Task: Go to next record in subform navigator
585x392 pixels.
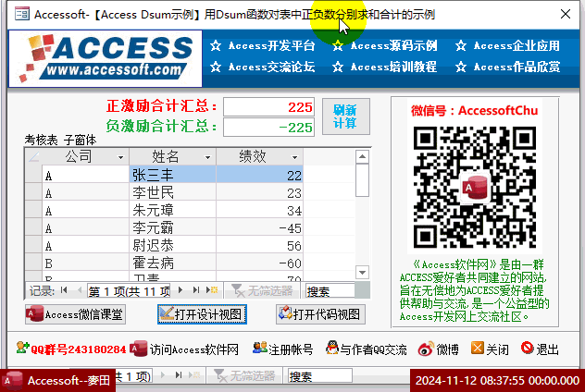Action: [180, 290]
